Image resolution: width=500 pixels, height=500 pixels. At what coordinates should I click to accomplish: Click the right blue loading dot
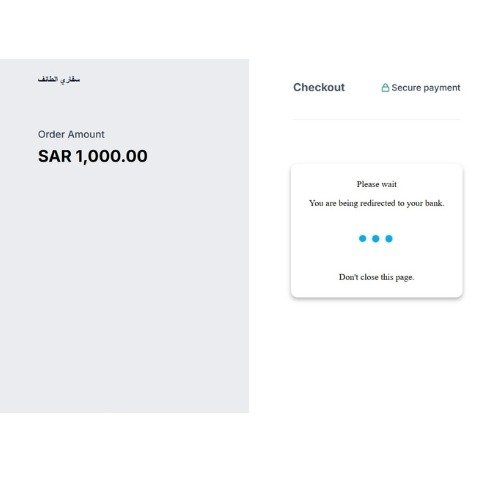point(389,239)
